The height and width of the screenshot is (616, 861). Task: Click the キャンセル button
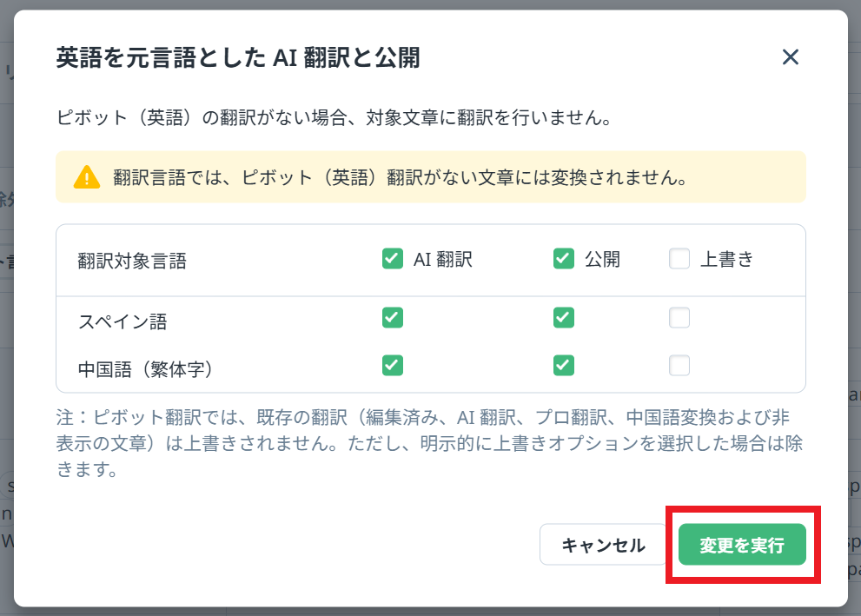pos(602,545)
